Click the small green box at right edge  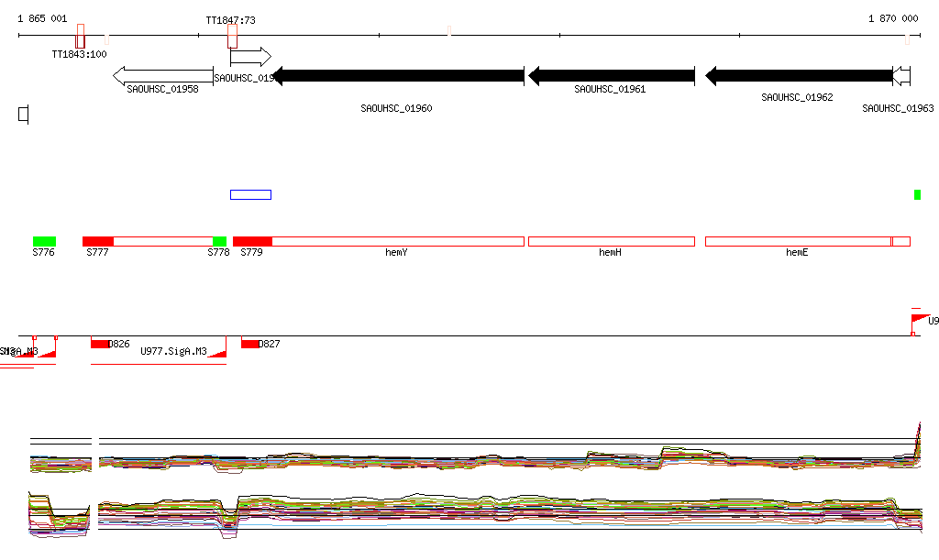(x=917, y=194)
